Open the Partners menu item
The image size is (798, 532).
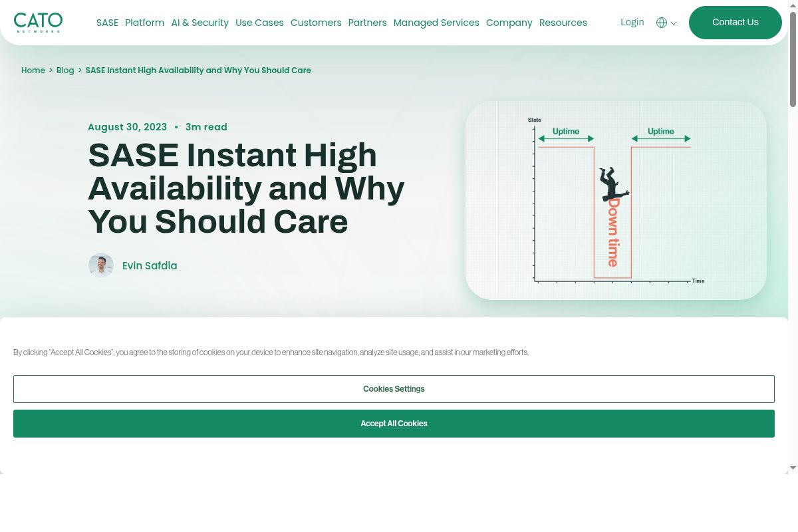coord(367,23)
